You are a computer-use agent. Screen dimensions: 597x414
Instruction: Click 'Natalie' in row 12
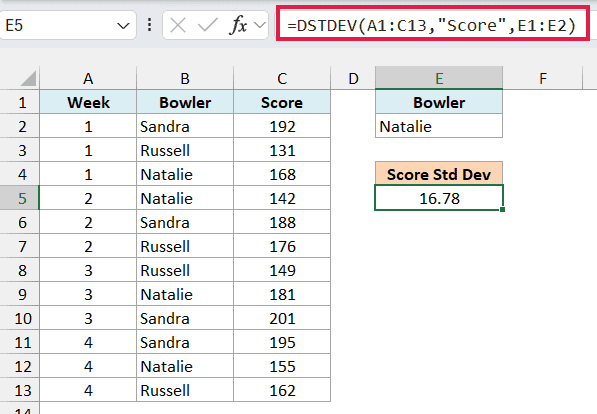tap(185, 366)
